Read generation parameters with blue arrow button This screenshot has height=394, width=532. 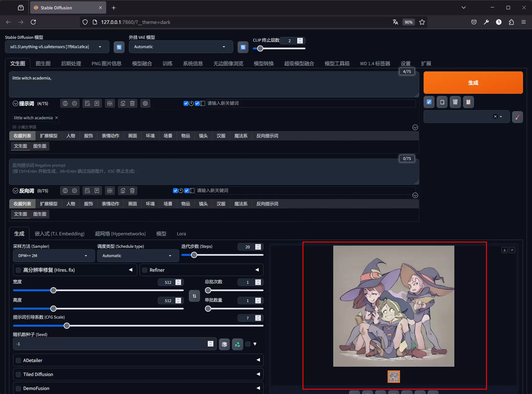click(429, 102)
